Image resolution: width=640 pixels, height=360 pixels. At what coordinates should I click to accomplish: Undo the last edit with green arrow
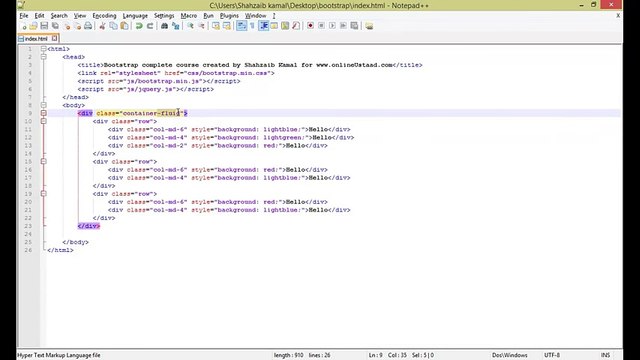tap(139, 26)
